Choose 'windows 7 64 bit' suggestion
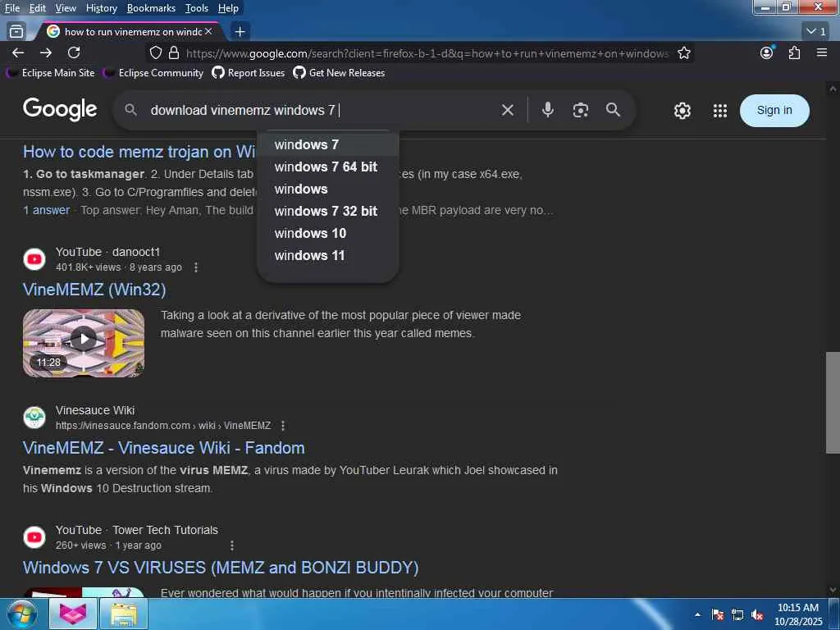Screen dimensions: 840x630 tap(328, 167)
